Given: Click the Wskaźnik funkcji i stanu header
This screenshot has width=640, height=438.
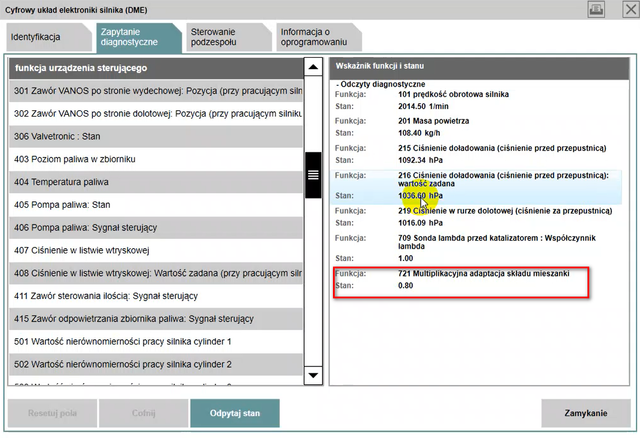Looking at the screenshot, I should tap(479, 68).
